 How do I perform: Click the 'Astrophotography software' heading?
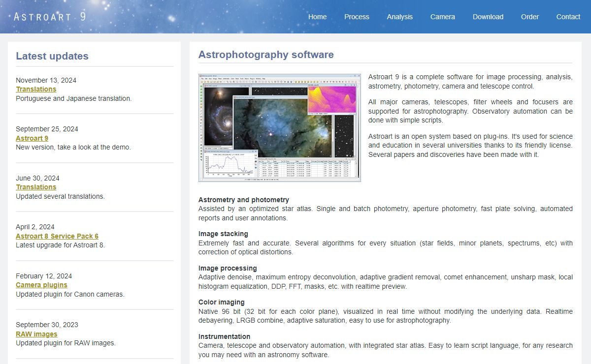[266, 55]
